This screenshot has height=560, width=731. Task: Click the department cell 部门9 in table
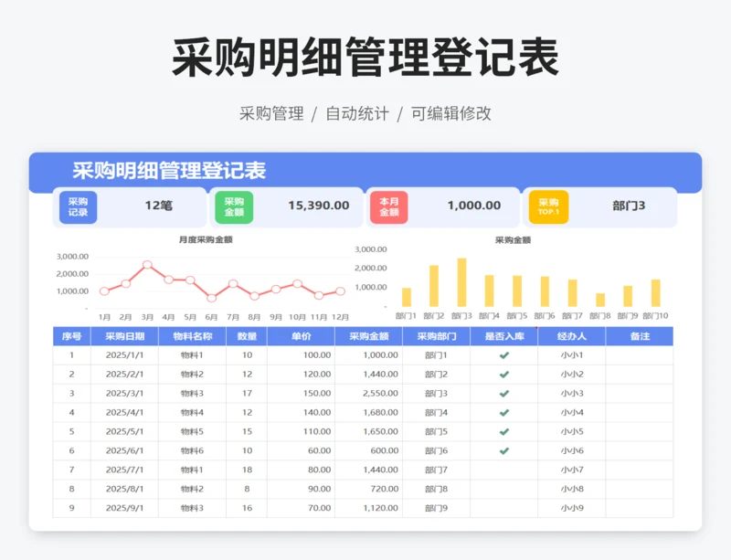point(437,508)
